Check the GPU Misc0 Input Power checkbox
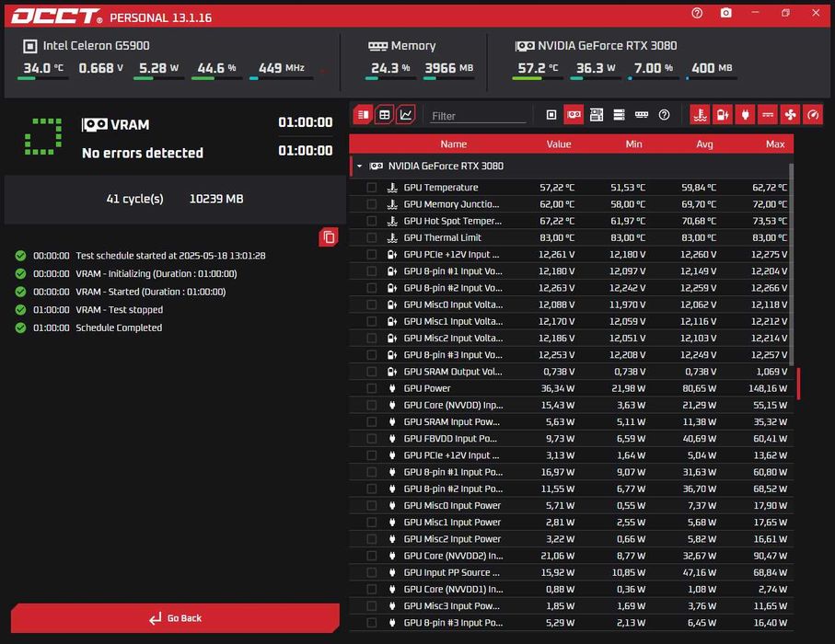The image size is (835, 644). coord(372,506)
